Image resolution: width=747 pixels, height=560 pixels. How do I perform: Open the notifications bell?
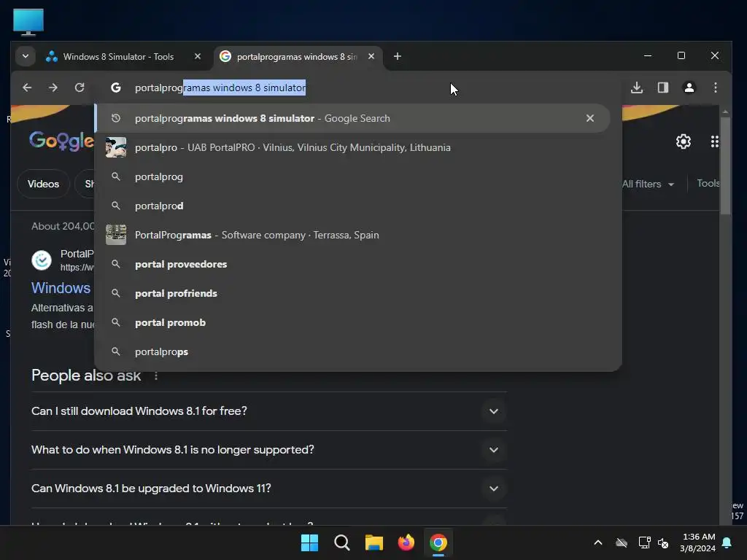727,542
